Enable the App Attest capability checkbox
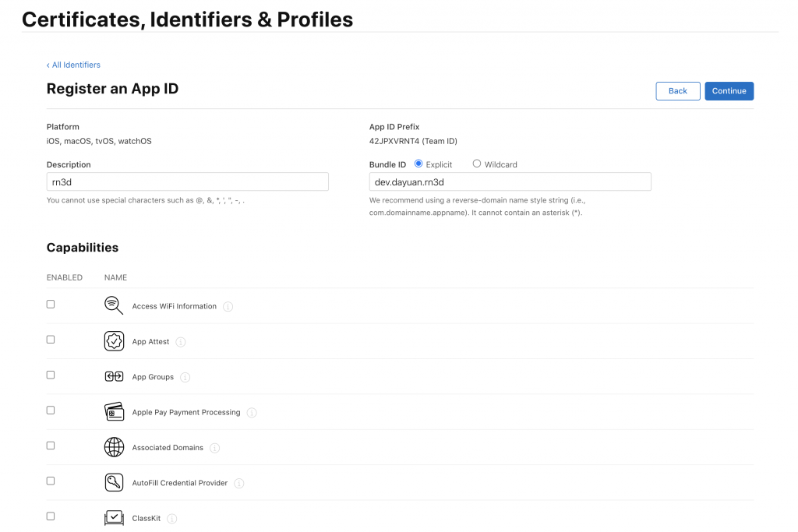 point(51,340)
